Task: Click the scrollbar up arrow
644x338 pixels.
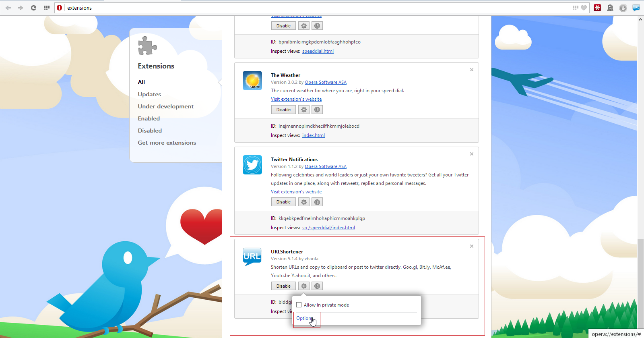Action: (x=640, y=19)
